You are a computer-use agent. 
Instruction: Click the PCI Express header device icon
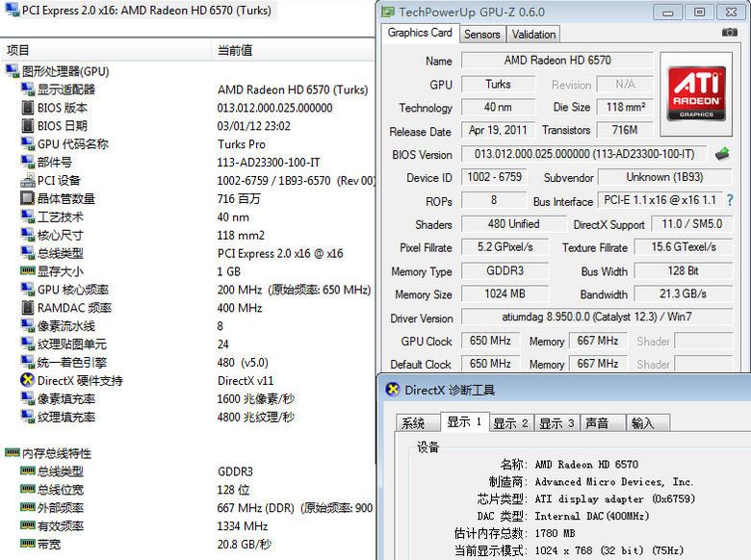[x=12, y=10]
